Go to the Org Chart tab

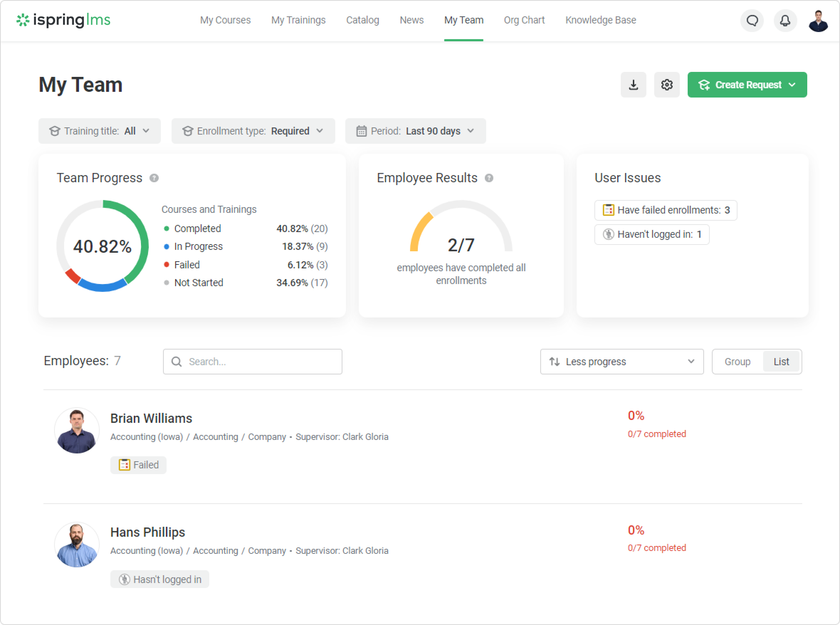[x=524, y=20]
